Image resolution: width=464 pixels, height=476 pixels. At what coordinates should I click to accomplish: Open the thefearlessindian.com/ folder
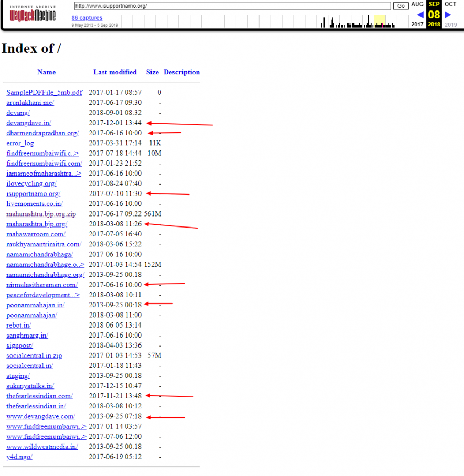click(x=39, y=396)
